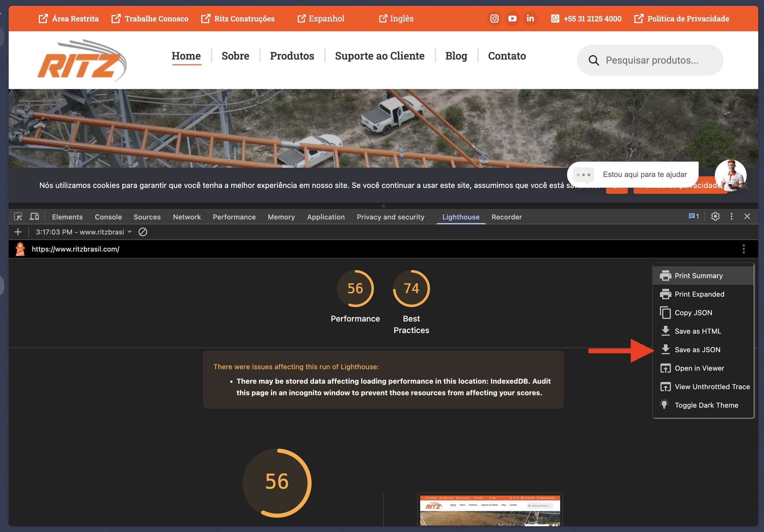Select the Lighthouse tab
Screen dimensions: 764x532
461,217
